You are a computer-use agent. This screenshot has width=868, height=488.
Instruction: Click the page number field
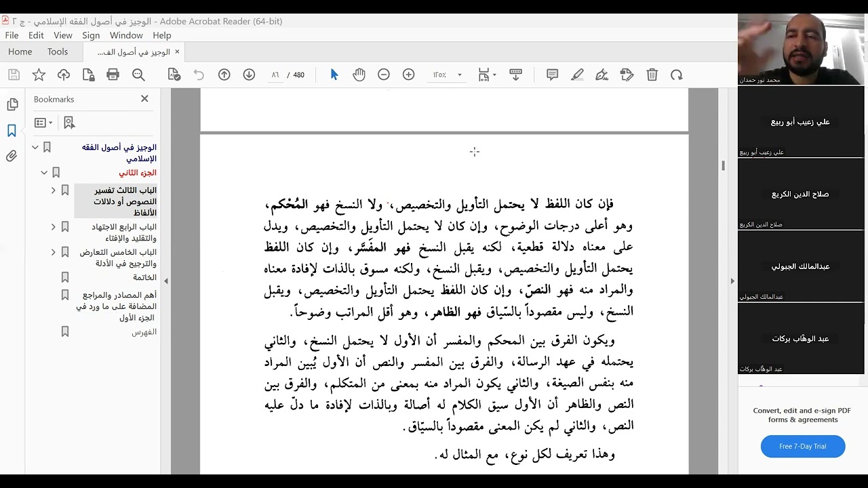[x=275, y=75]
